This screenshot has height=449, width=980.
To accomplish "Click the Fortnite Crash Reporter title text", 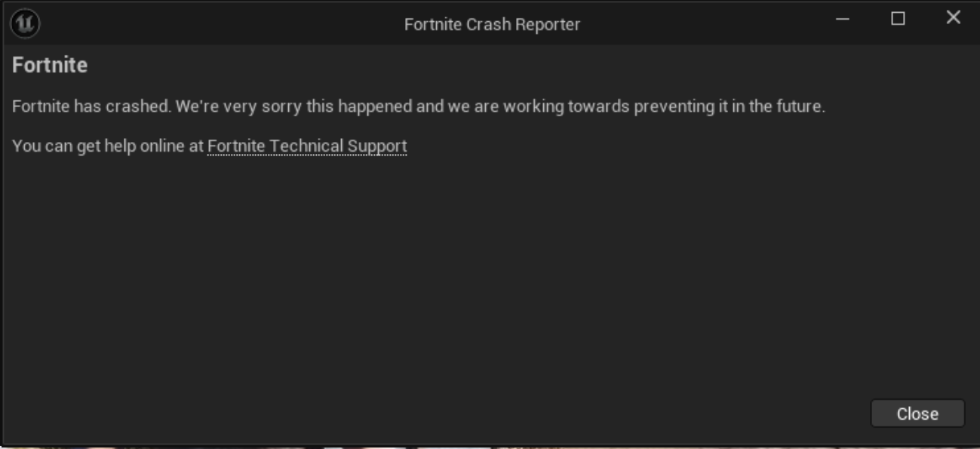I will [x=492, y=24].
